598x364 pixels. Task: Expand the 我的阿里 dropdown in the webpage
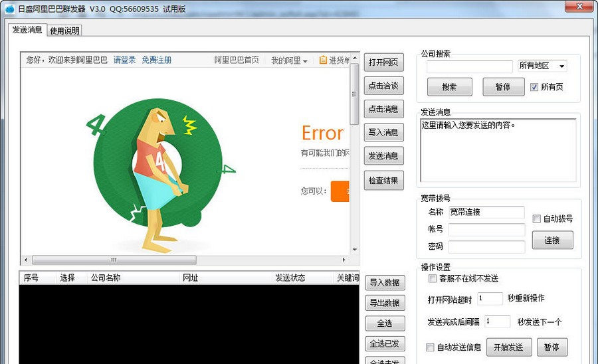tap(289, 60)
